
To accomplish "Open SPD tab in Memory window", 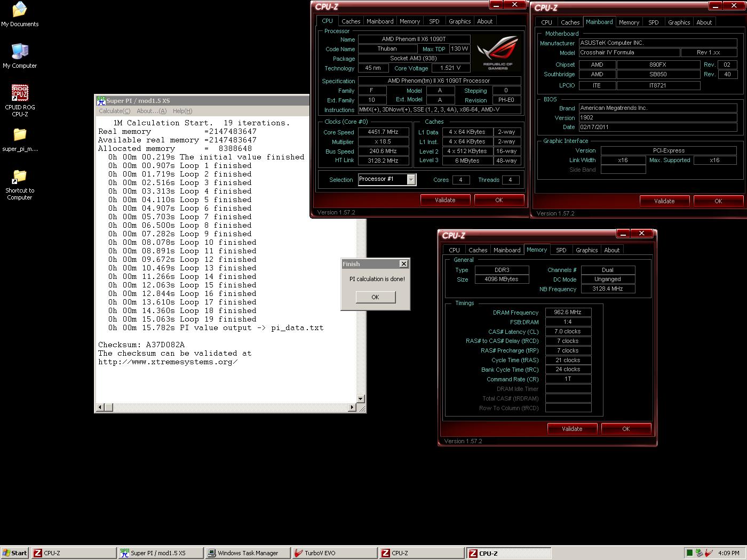I will 561,250.
